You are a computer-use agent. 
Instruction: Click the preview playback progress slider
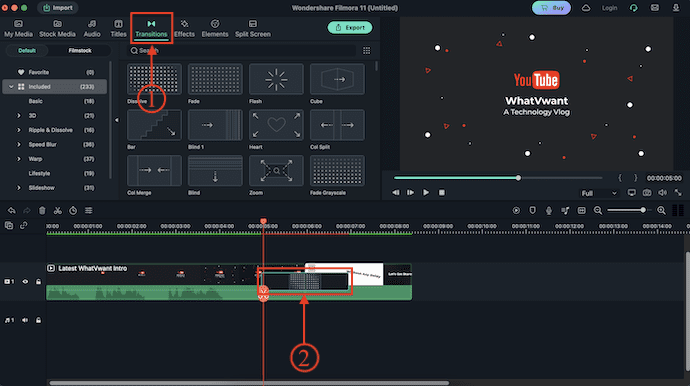(x=498, y=178)
